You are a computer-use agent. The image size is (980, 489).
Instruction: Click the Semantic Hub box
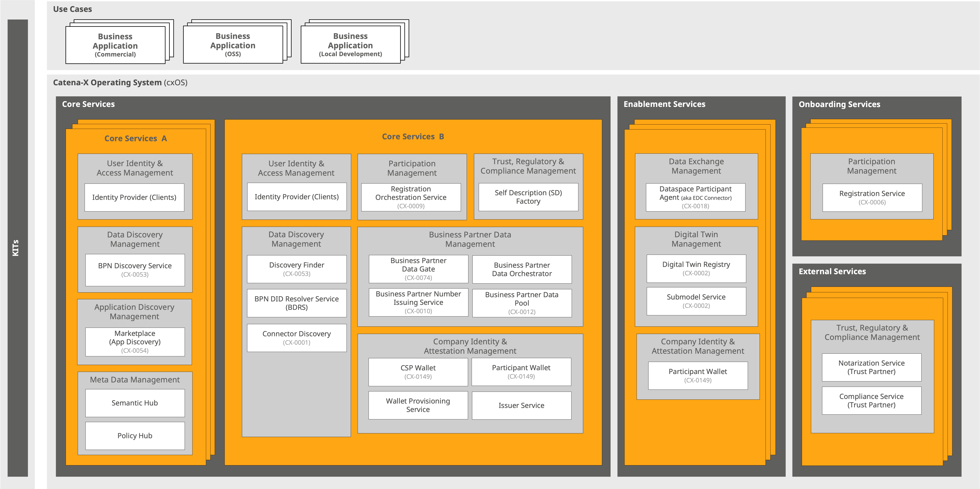tap(135, 403)
